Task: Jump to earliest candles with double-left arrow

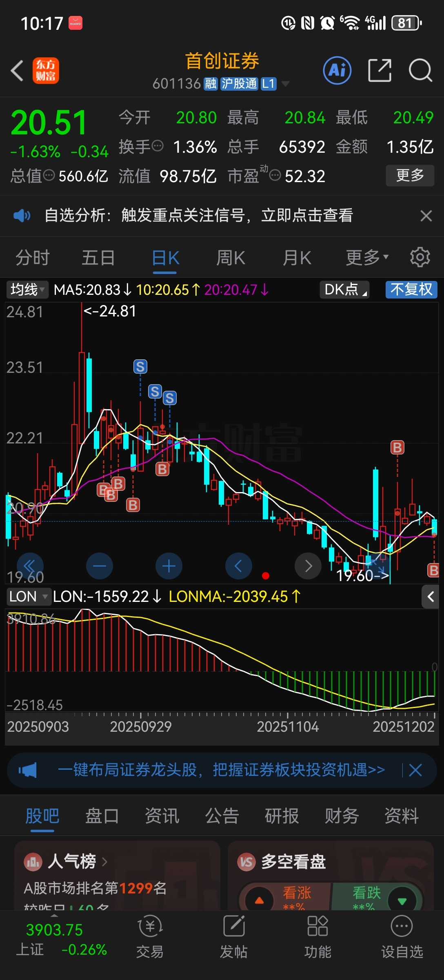Action: (30, 566)
